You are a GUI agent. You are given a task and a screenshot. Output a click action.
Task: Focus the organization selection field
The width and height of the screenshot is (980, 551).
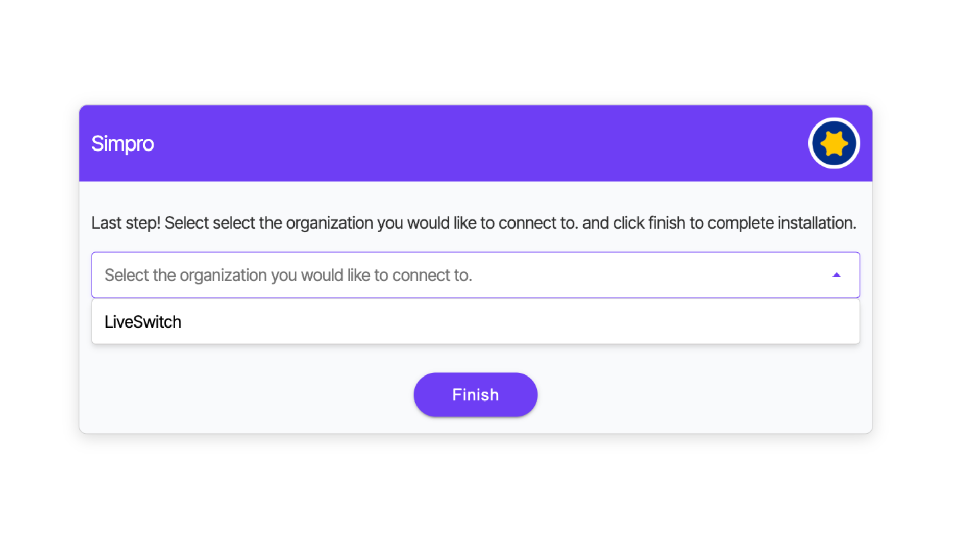pos(476,275)
